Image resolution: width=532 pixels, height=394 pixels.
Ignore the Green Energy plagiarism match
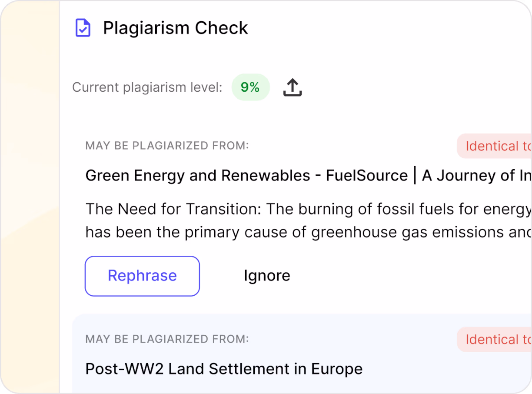[x=267, y=276]
